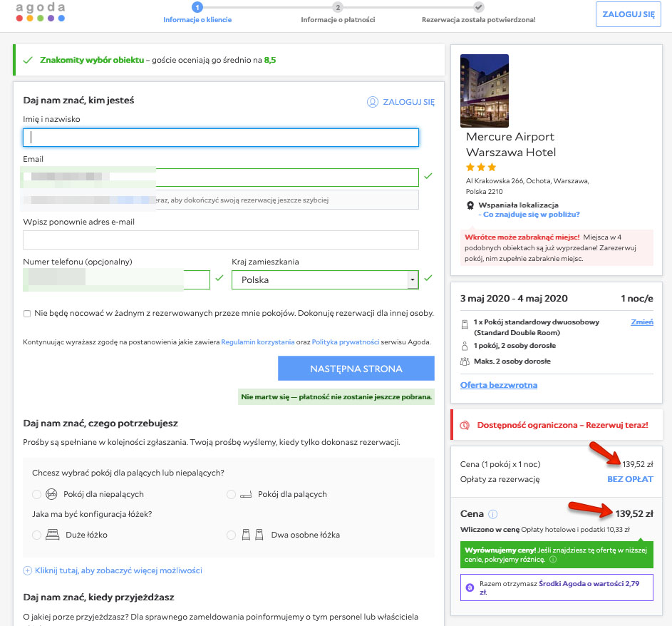Screen dimensions: 672x626
Task: Click the Email input field
Action: coord(221,178)
